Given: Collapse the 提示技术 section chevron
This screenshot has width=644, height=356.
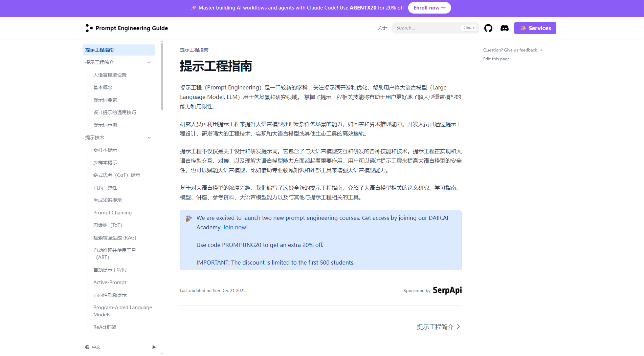Looking at the screenshot, I should [149, 138].
